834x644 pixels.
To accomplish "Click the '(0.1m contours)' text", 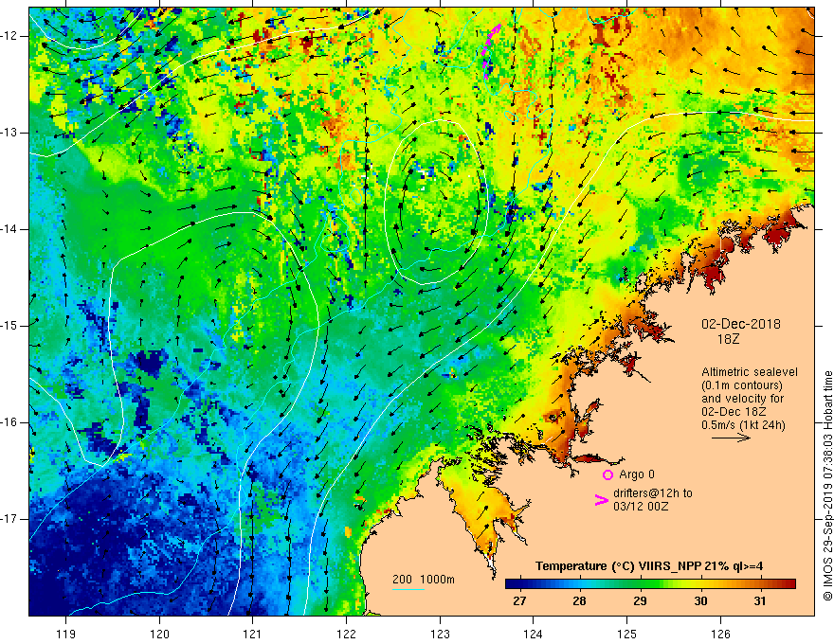I will tap(742, 385).
